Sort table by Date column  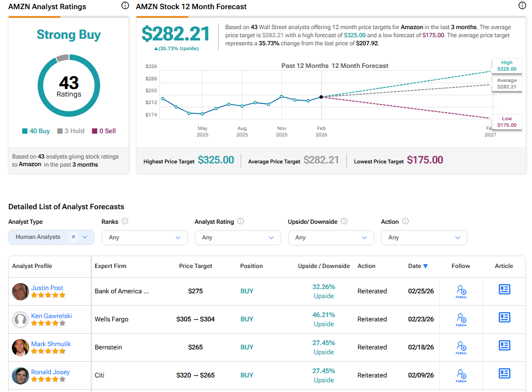coord(418,266)
